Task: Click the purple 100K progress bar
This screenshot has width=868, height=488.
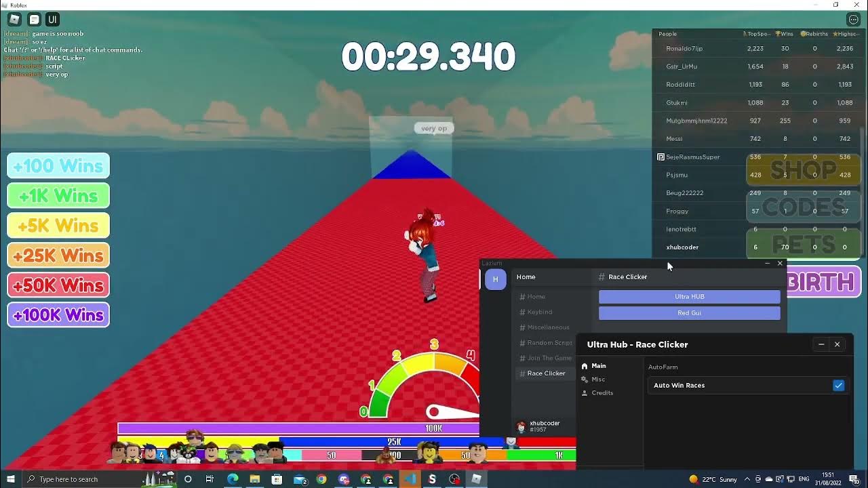Action: pyautogui.click(x=298, y=428)
